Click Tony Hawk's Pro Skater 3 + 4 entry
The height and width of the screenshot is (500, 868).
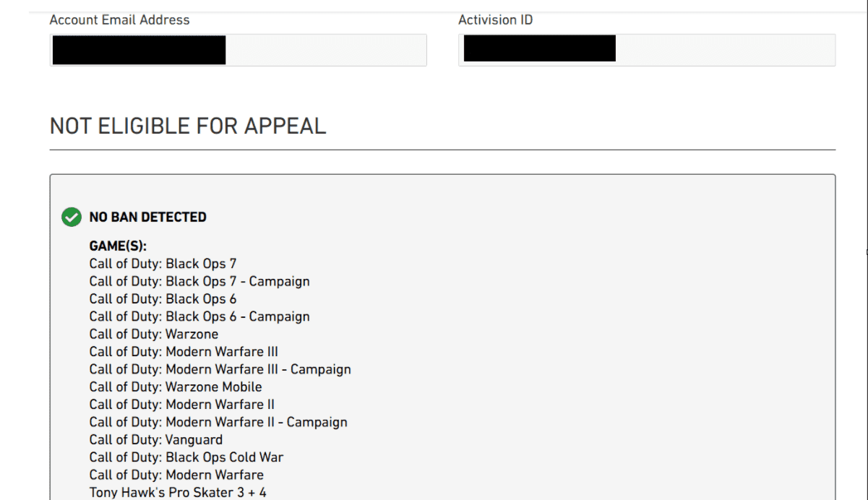click(178, 493)
